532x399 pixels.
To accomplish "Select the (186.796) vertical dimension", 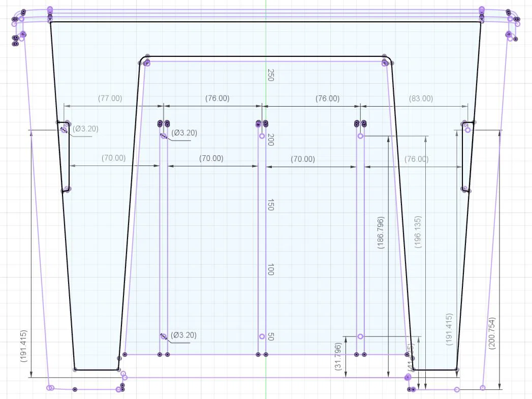I will [381, 233].
